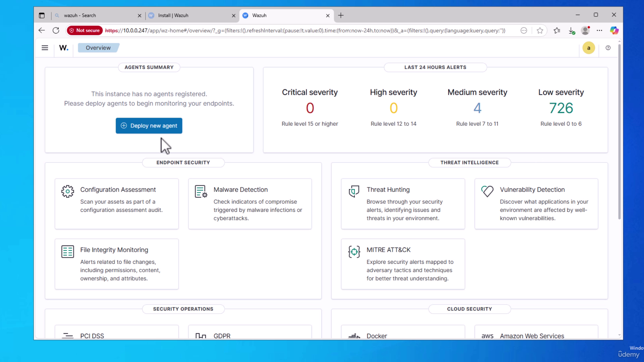The width and height of the screenshot is (644, 362).
Task: Open the Malware Detection module
Action: tap(250, 204)
